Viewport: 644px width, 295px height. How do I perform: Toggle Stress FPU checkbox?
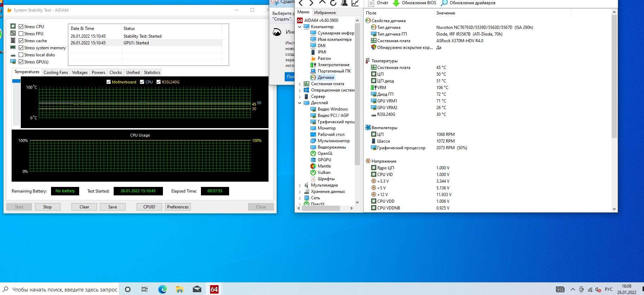[21, 34]
